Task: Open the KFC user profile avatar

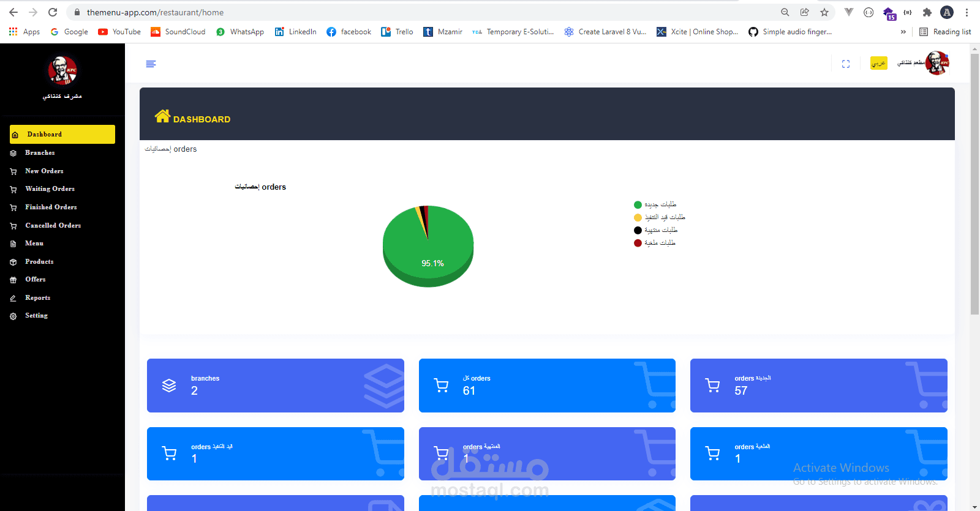Action: click(937, 63)
